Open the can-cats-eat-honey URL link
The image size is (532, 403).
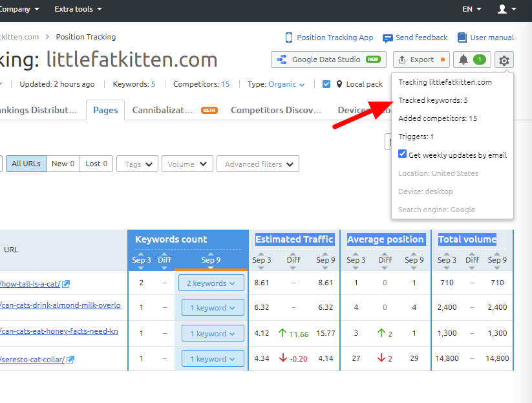(59, 331)
